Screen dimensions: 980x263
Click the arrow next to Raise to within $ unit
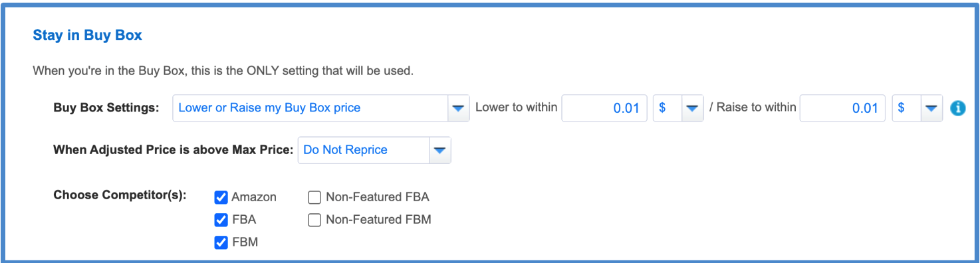(931, 108)
